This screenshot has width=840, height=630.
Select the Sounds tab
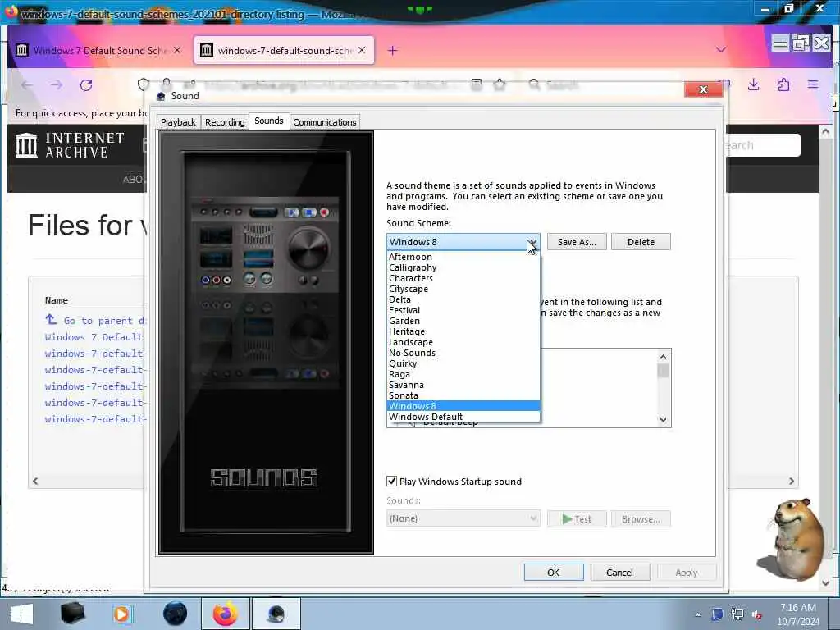coord(269,121)
